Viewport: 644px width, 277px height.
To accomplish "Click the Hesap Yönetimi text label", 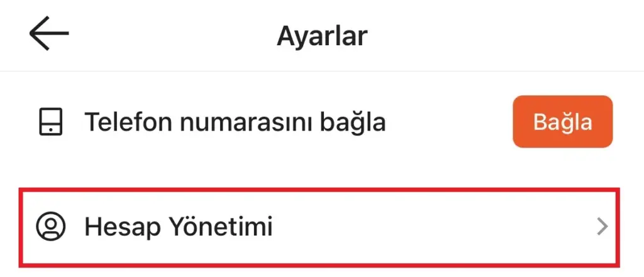I will point(179,227).
